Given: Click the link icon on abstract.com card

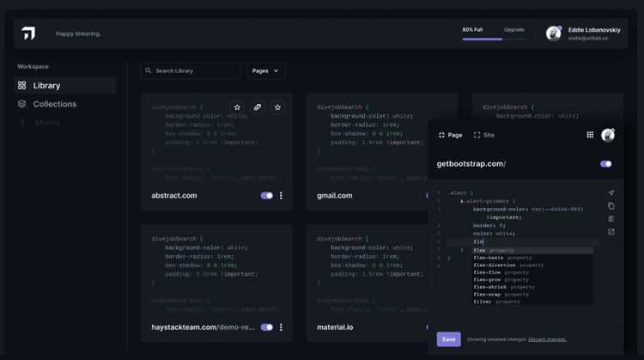Looking at the screenshot, I should (x=258, y=107).
